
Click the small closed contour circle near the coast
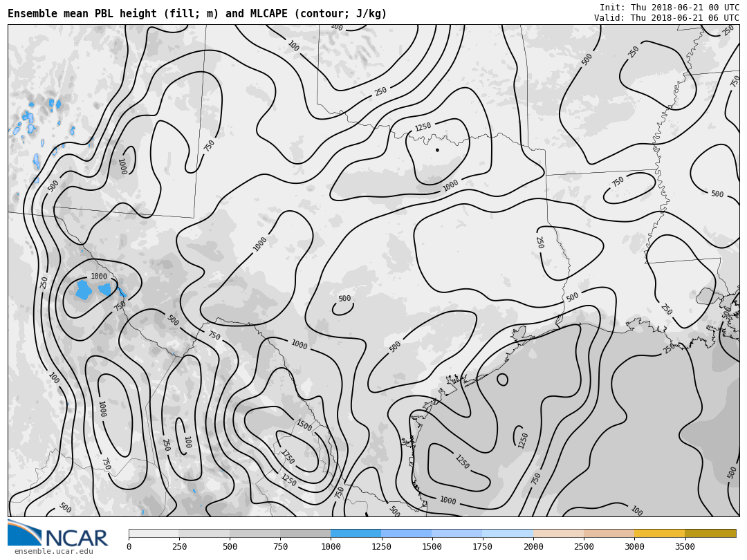(502, 380)
